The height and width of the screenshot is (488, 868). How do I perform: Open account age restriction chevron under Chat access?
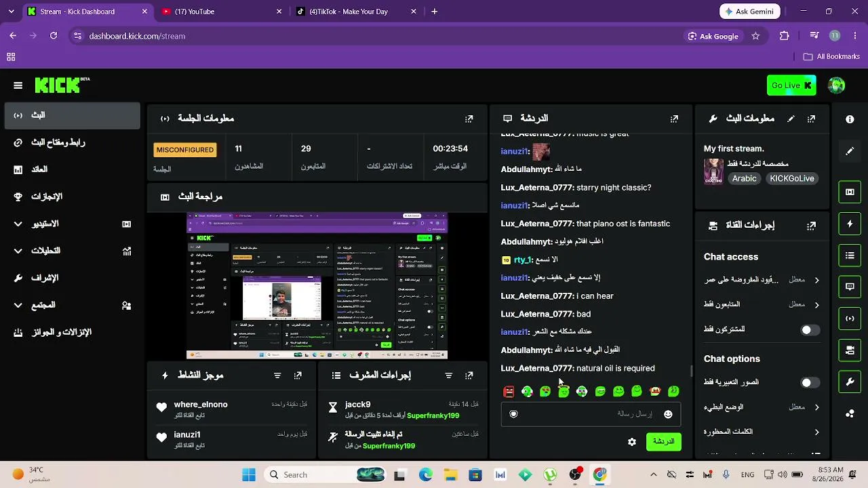click(x=816, y=280)
